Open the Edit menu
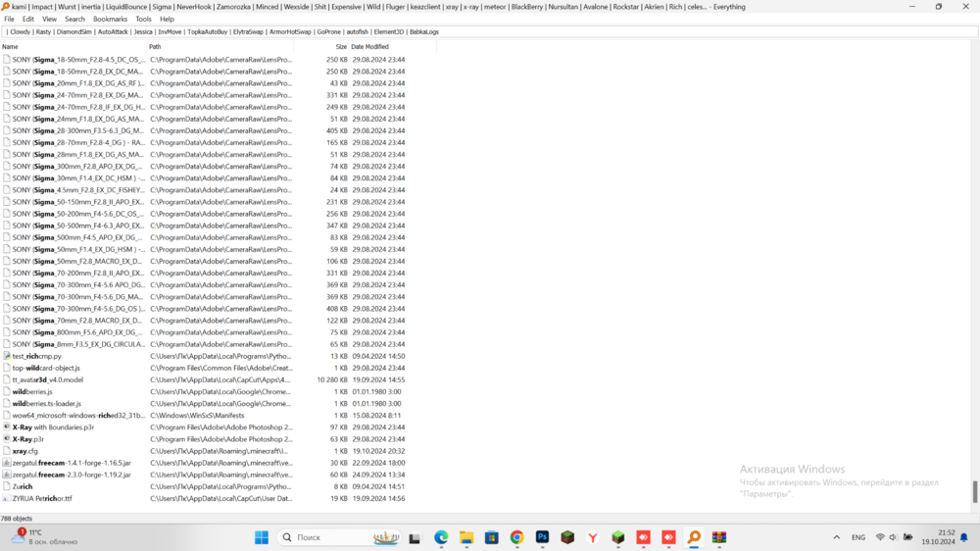Viewport: 980px width, 551px height. [x=28, y=19]
